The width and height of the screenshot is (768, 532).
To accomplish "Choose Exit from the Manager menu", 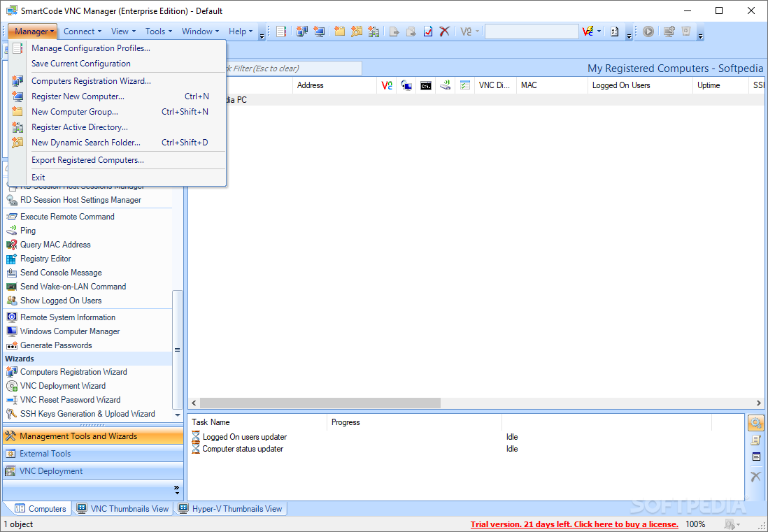I will tap(118, 178).
